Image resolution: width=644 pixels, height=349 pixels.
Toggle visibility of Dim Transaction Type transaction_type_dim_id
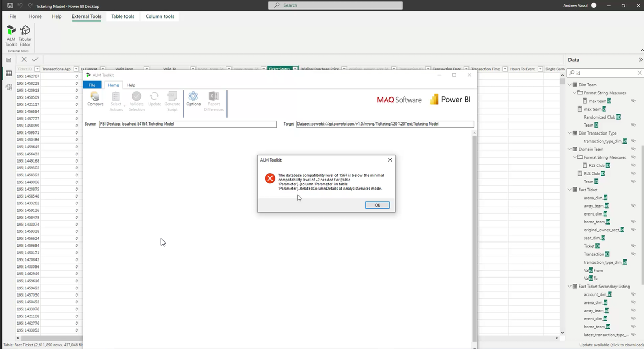point(633,141)
